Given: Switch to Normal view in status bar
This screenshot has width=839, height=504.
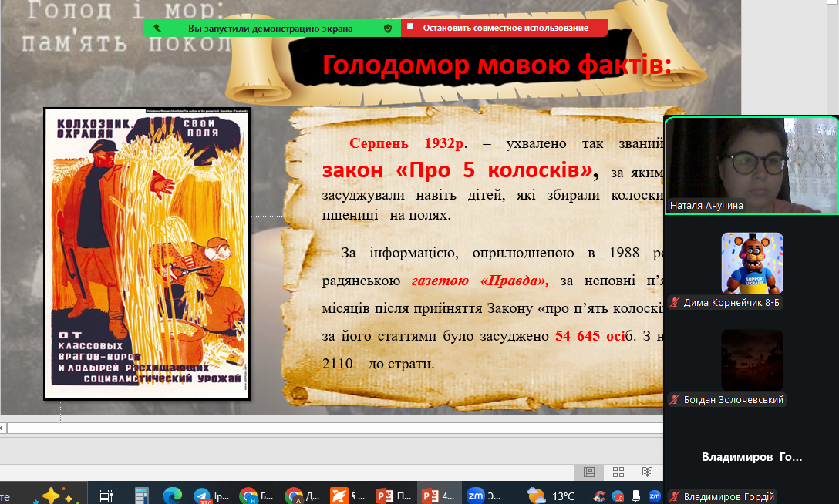Looking at the screenshot, I should pyautogui.click(x=589, y=472).
